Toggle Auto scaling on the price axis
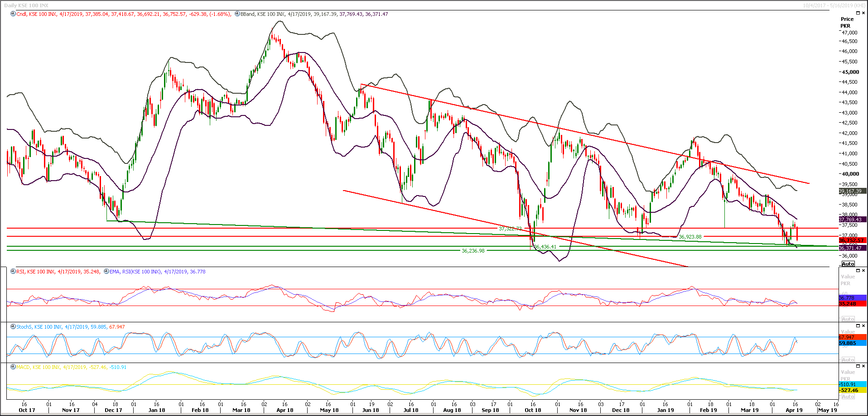This screenshot has height=416, width=868. (x=848, y=264)
